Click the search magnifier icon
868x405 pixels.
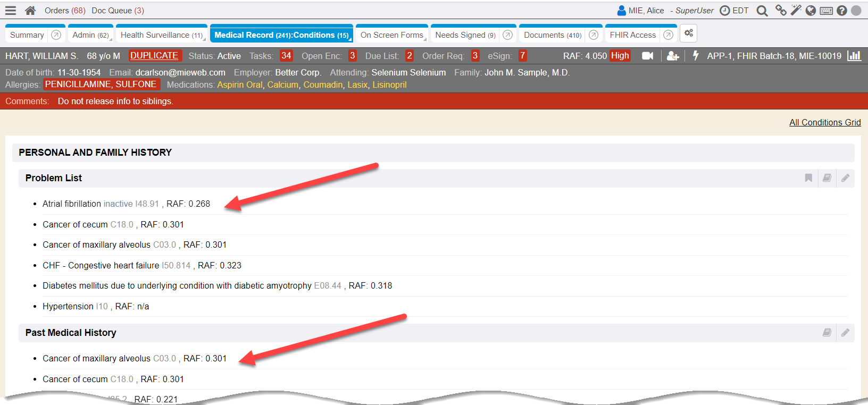pyautogui.click(x=762, y=11)
